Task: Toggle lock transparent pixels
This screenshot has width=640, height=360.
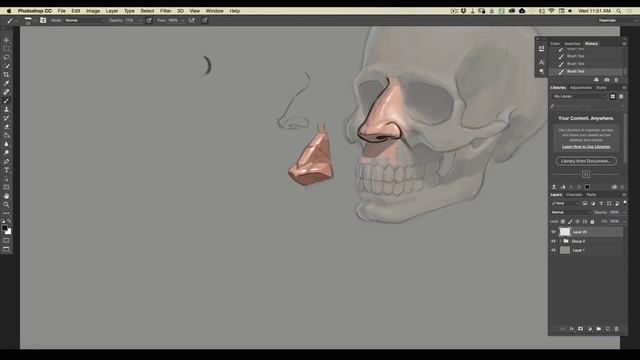Action: [x=562, y=221]
